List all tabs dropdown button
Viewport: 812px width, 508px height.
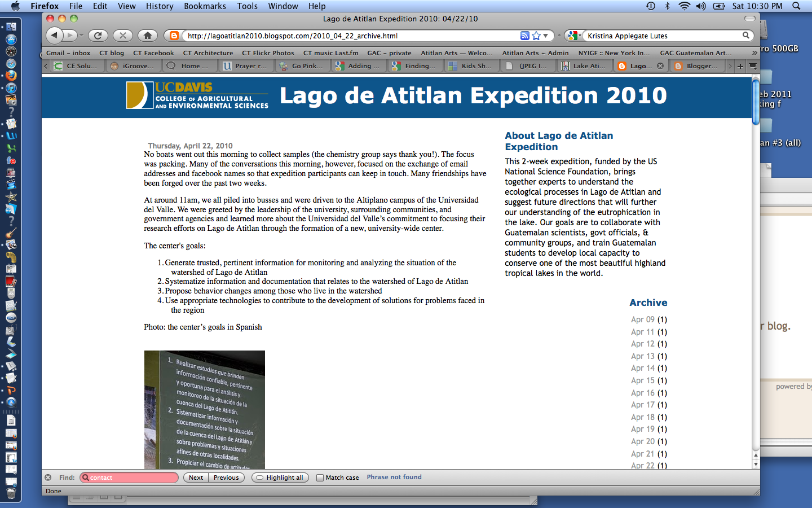click(753, 66)
